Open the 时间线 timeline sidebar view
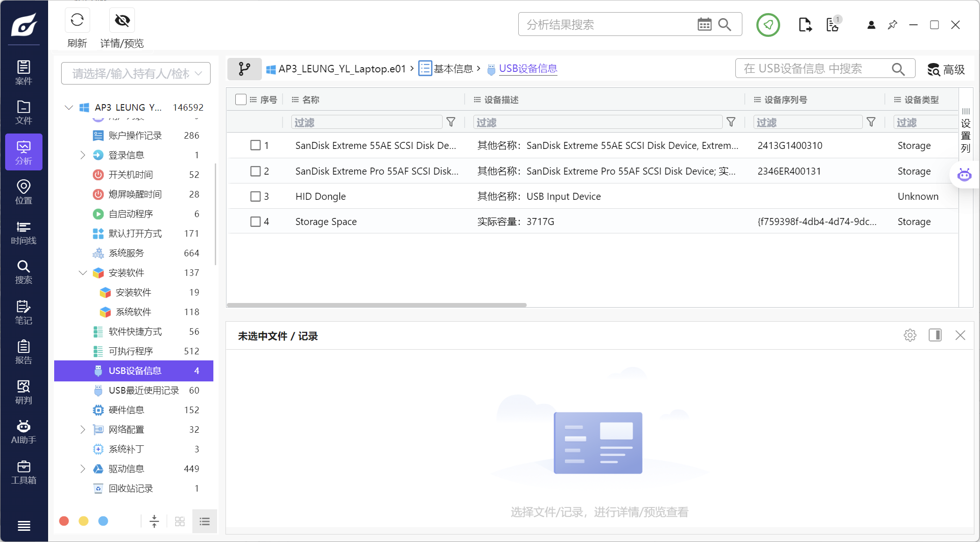 23,232
